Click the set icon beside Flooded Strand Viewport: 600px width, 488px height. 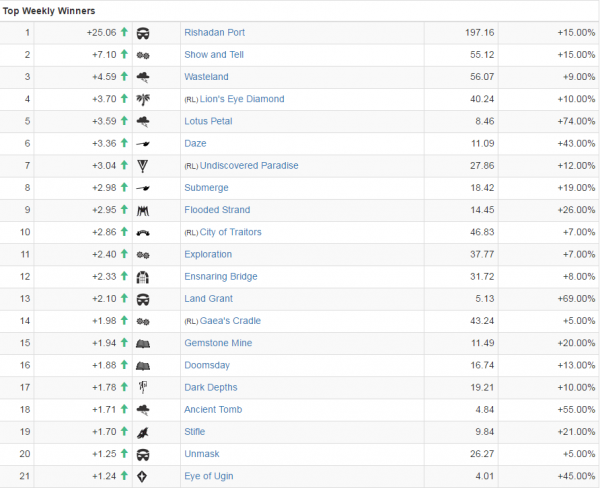point(144,210)
